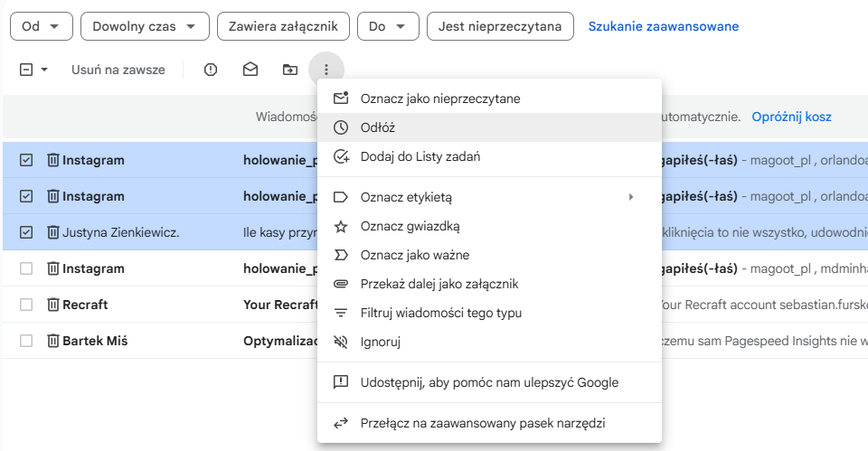The image size is (868, 451).
Task: Select Udostępnij, aby pomóc nam ulepszyć Google
Action: pyautogui.click(x=489, y=382)
